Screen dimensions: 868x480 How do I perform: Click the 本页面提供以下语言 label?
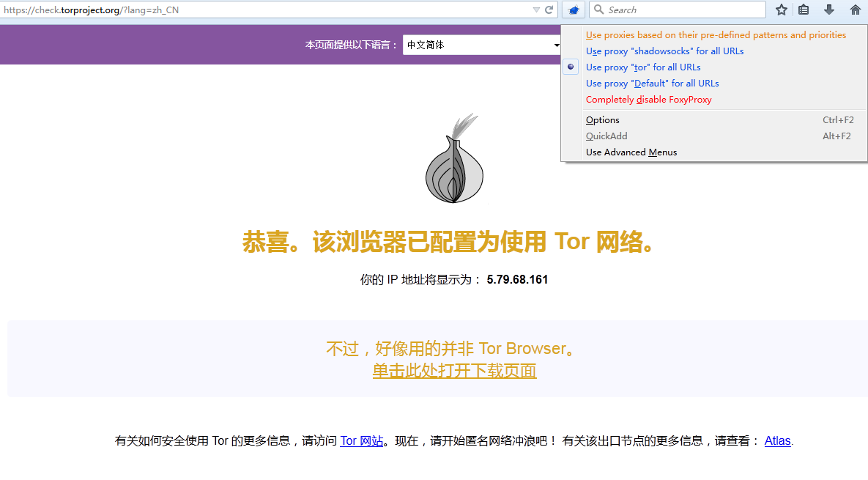click(x=351, y=45)
